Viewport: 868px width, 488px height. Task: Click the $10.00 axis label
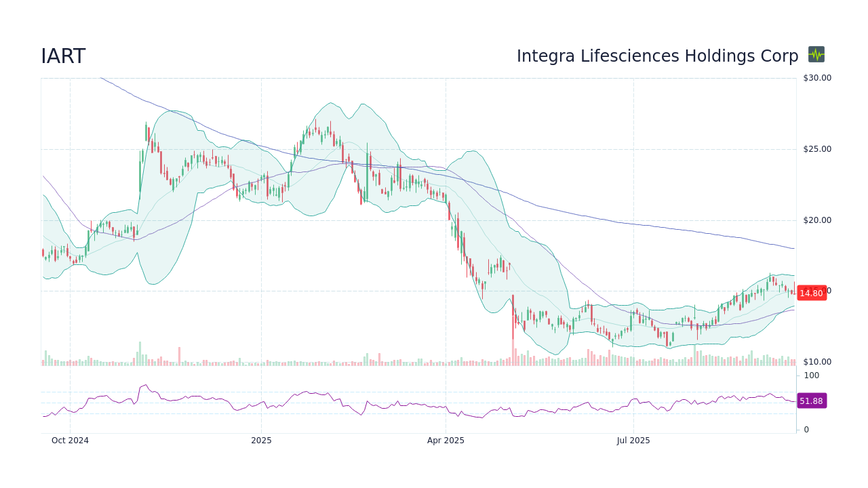coord(817,361)
